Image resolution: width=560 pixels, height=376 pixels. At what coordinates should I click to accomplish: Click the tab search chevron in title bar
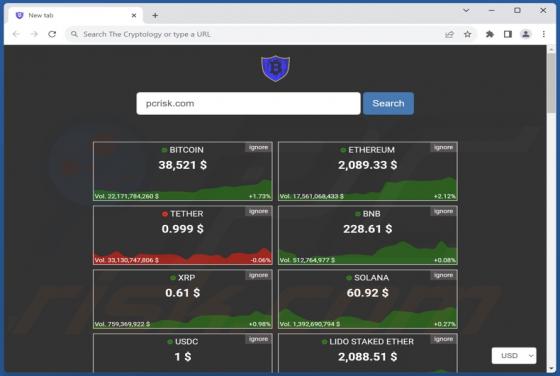click(x=466, y=10)
